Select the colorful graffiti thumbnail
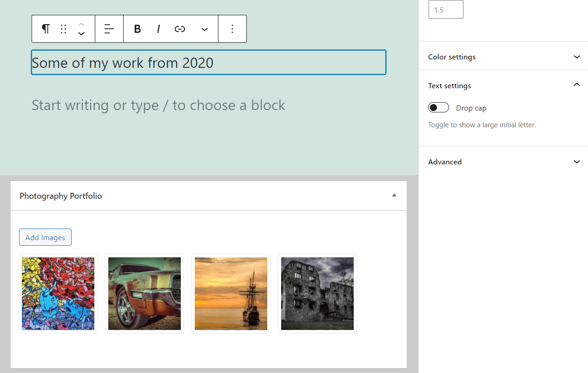588x373 pixels. (x=58, y=294)
